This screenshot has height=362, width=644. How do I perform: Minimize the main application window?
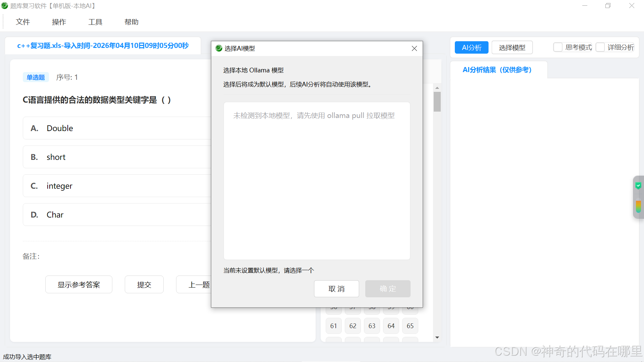point(585,6)
